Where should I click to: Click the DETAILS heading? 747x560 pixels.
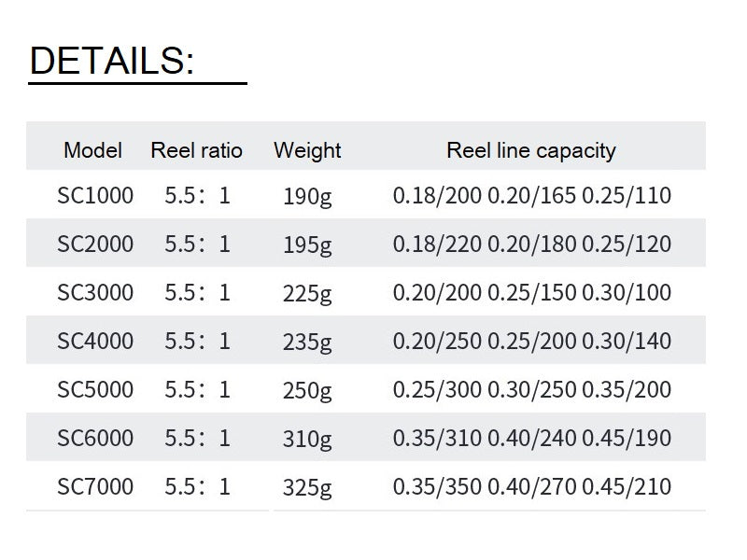112,61
